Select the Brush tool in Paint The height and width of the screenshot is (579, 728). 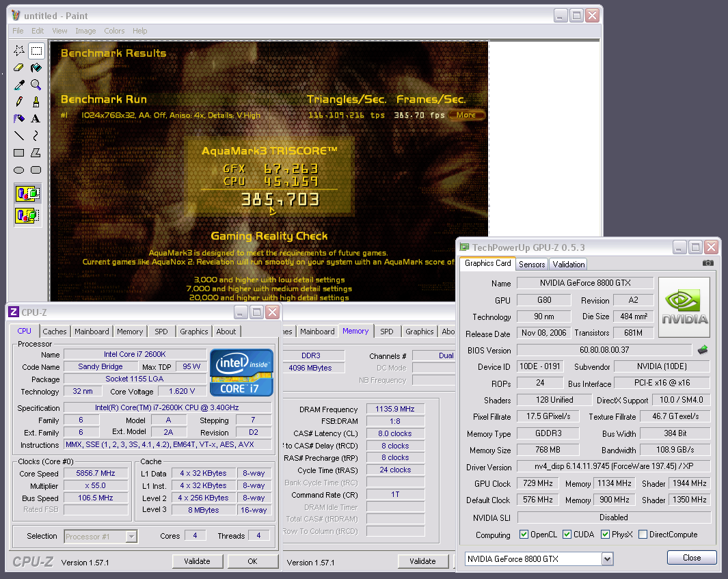coord(36,102)
